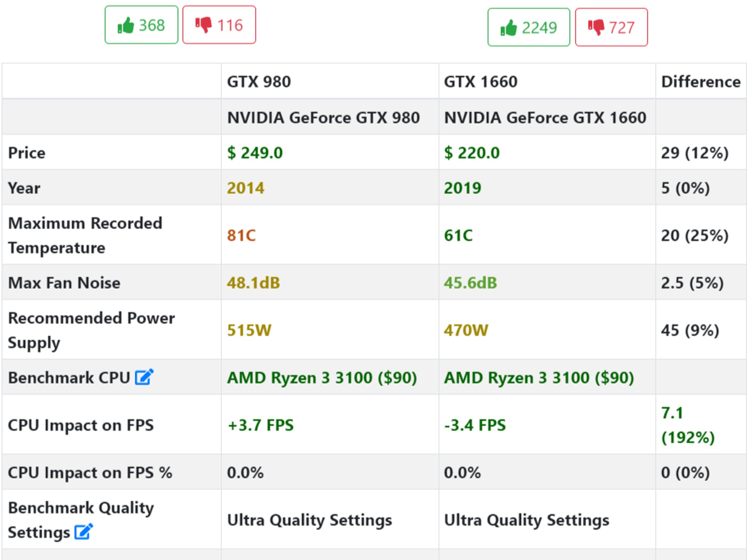Image resolution: width=747 pixels, height=560 pixels.
Task: Click the Benchmark CPU label text
Action: [x=69, y=377]
